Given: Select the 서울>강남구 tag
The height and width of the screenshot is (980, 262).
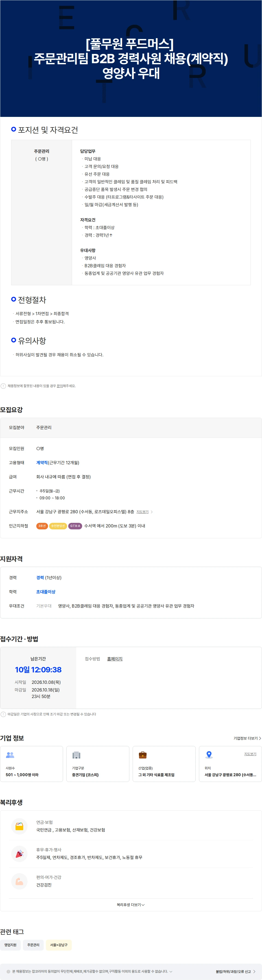Looking at the screenshot, I should (59, 945).
